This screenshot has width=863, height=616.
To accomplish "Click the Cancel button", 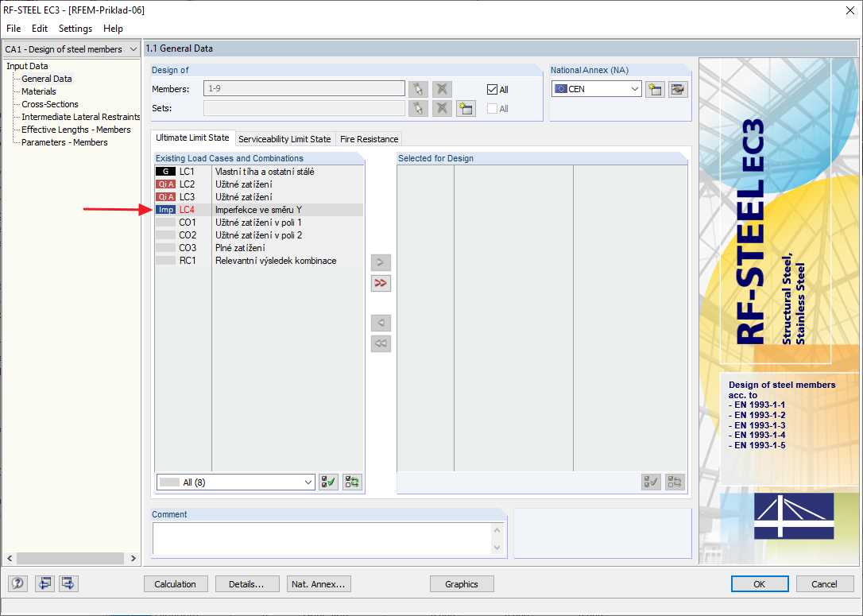I will tap(825, 584).
